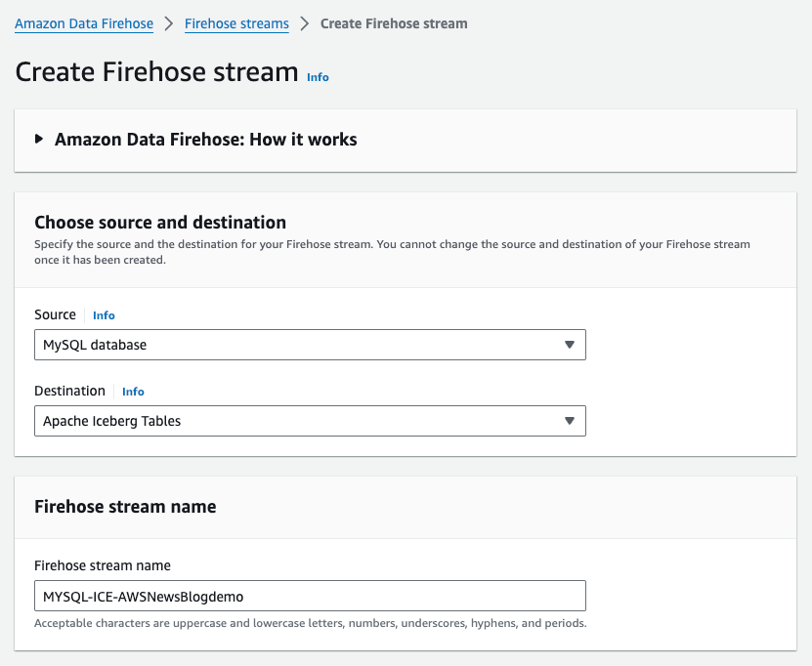Click the chevron after Amazon Data Firehose breadcrumb

[x=169, y=23]
